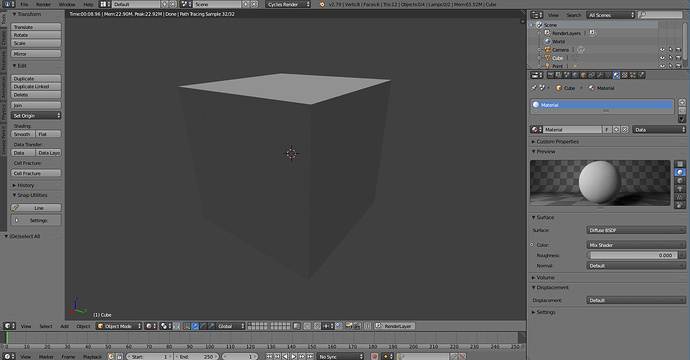Open the Render menu
Image resolution: width=690 pixels, height=360 pixels.
pos(43,4)
